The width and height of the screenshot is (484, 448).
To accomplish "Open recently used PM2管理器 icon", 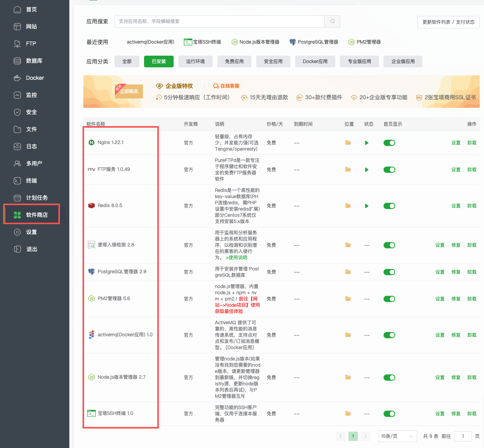I will [351, 42].
